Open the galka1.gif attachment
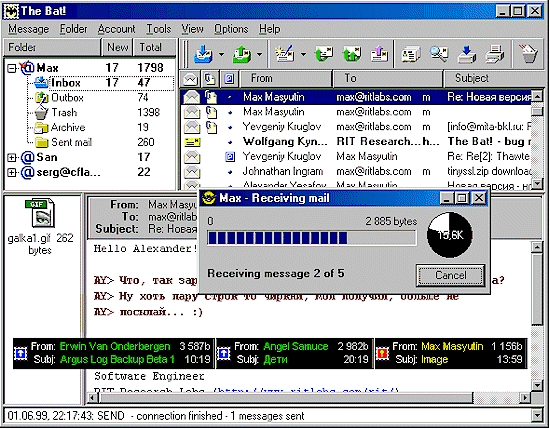Viewport: 550px width, 429px height. click(40, 214)
